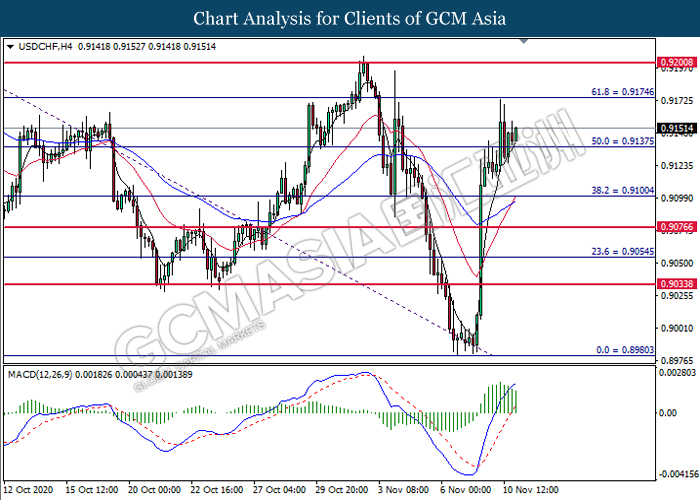Click the 3 Nov 08:00 time label
Screen dimensions: 700x500
tap(404, 490)
